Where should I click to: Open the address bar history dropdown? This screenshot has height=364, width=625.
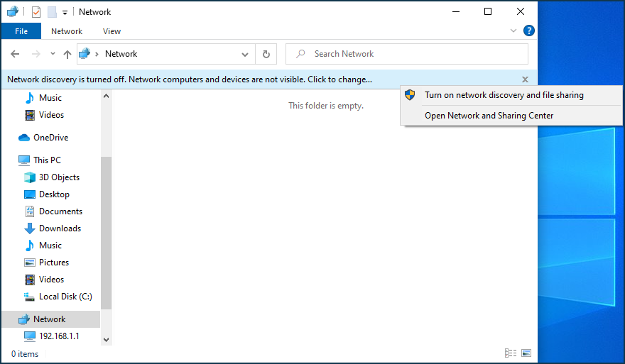(245, 54)
